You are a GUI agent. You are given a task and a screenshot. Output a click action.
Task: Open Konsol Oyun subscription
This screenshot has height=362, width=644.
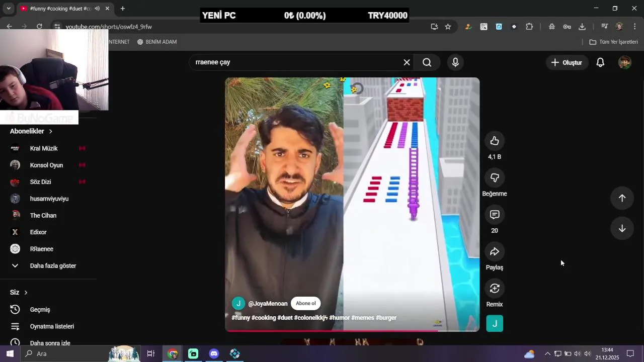pos(48,165)
